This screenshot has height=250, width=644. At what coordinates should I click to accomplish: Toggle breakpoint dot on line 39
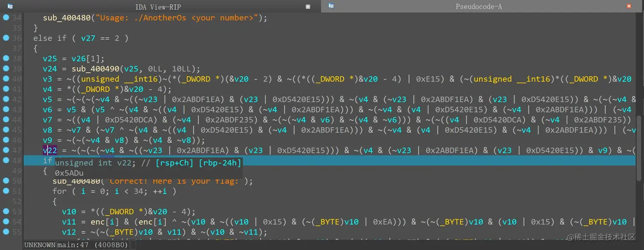tap(6, 69)
